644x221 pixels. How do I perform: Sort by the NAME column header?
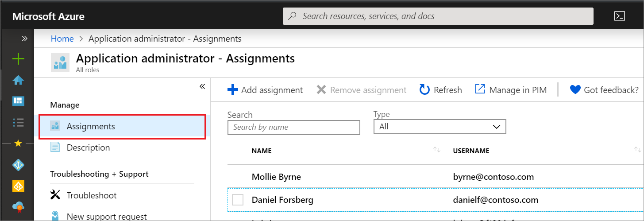pyautogui.click(x=262, y=151)
